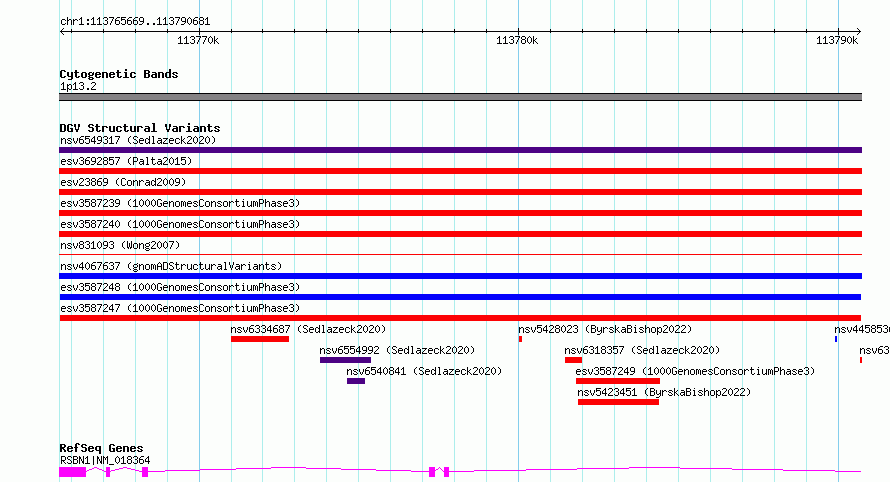Screen dimensions: 890x482
Task: Click the gray 1p13.2 cytogenetic band bar
Action: (460, 97)
